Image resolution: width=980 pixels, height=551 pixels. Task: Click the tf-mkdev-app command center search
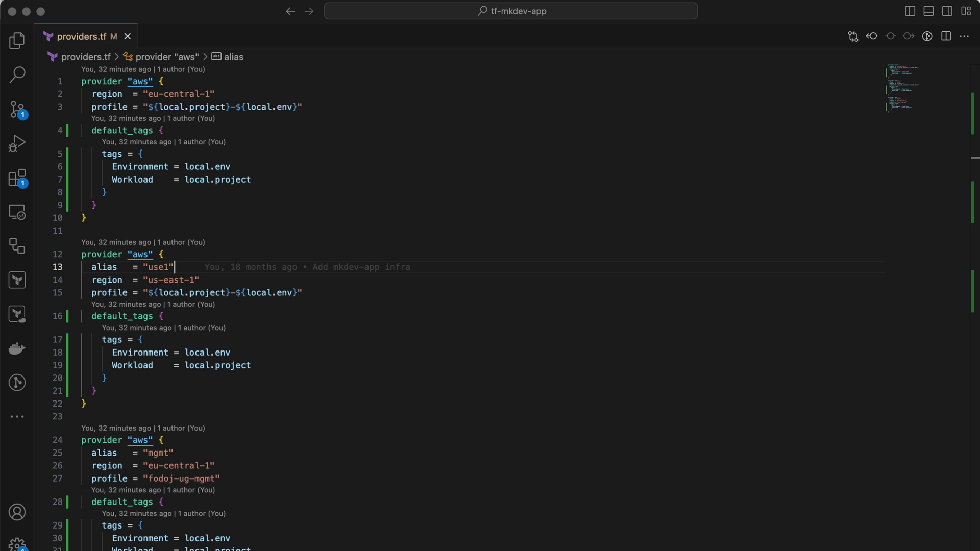[x=511, y=11]
